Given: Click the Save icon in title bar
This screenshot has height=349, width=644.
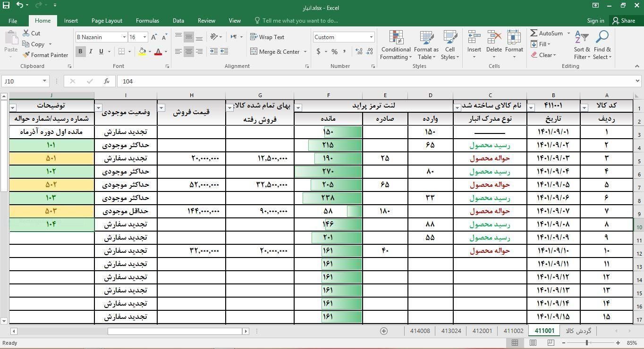Looking at the screenshot, I should click(x=6, y=5).
